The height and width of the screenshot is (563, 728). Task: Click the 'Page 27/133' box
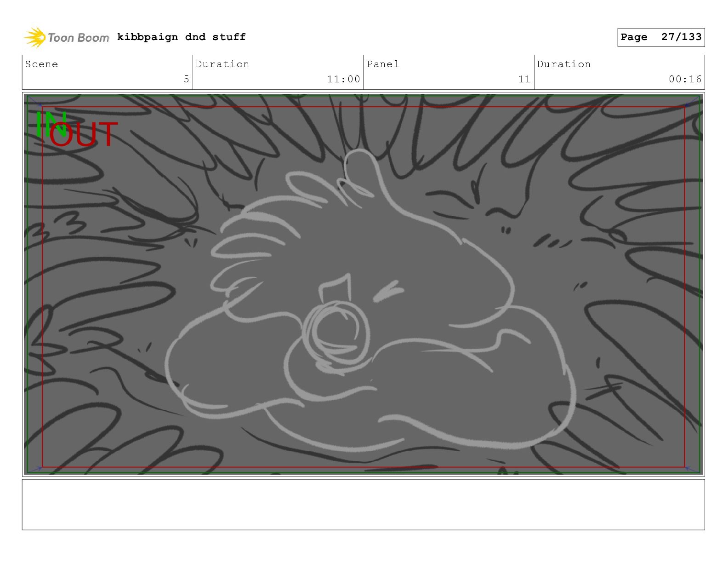[x=661, y=37]
